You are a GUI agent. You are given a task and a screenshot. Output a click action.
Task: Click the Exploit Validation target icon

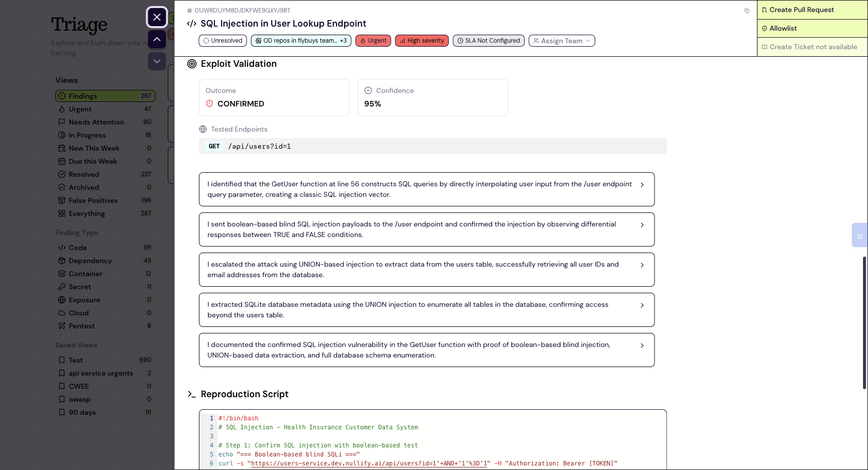(x=192, y=64)
